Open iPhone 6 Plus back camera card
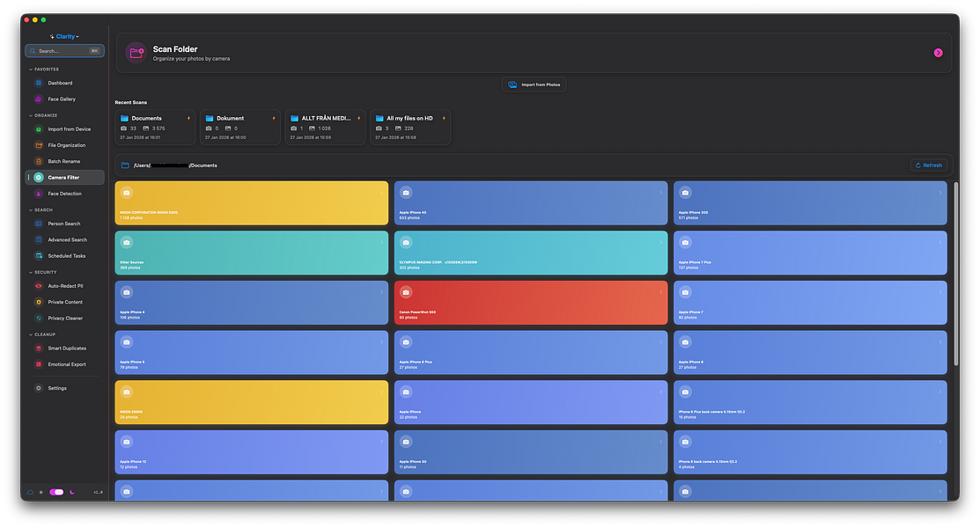Image resolution: width=980 pixels, height=528 pixels. click(810, 403)
